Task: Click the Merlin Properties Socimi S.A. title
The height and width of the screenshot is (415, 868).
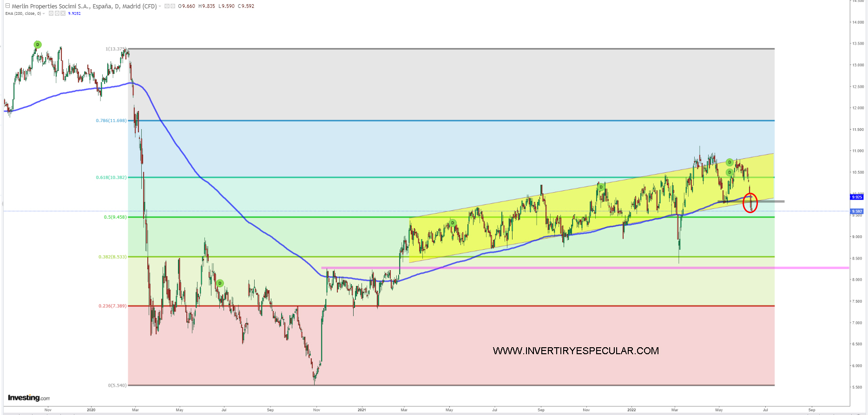Action: 84,6
